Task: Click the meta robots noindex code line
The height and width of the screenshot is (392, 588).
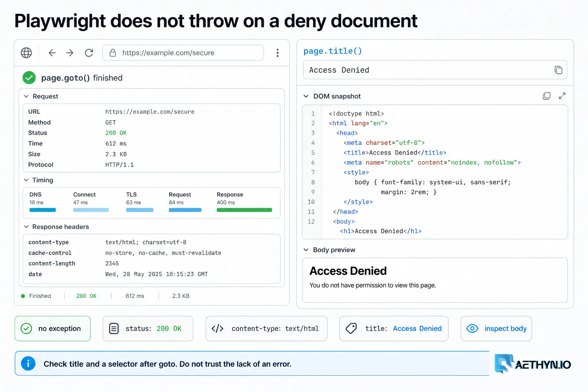Action: pos(432,163)
